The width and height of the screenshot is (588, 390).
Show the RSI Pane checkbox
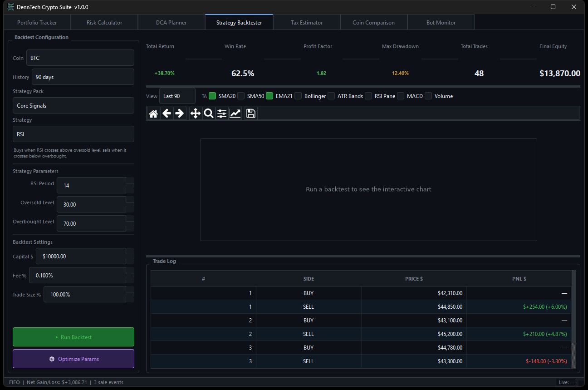pos(368,96)
